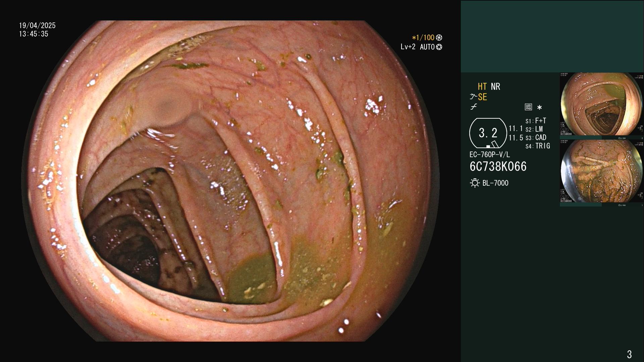
Task: Open the bottom captured image thumbnail
Action: click(x=602, y=171)
